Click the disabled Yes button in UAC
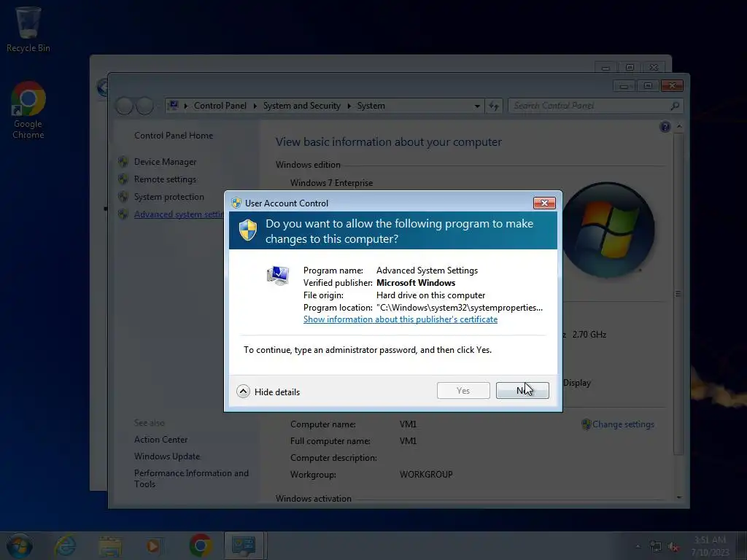This screenshot has width=747, height=560. (463, 391)
